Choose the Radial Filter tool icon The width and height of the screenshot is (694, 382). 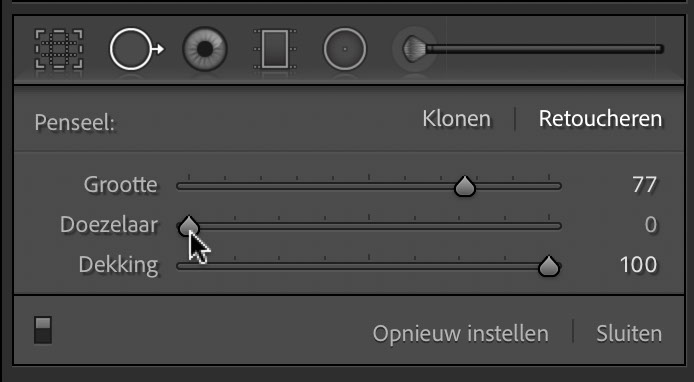pyautogui.click(x=345, y=49)
